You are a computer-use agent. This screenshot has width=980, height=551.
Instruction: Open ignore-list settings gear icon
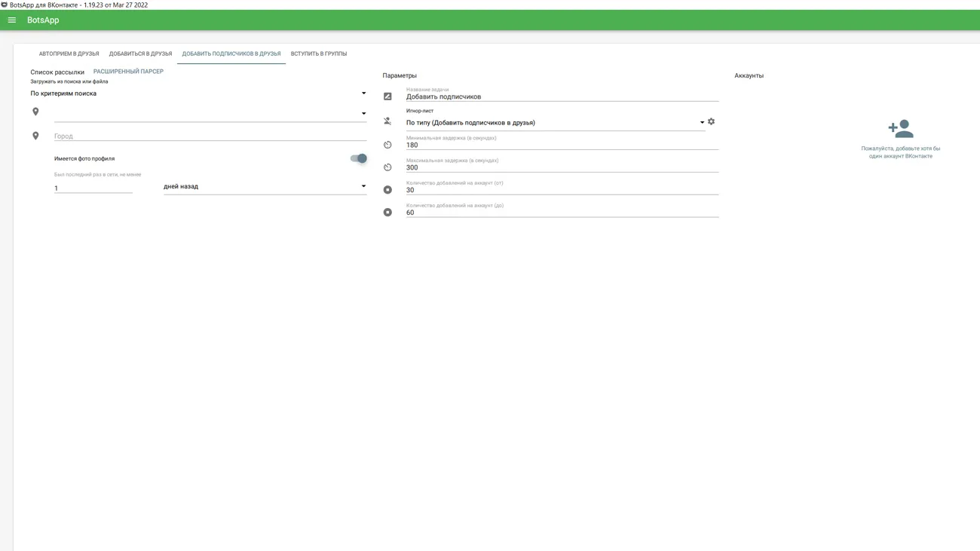711,122
